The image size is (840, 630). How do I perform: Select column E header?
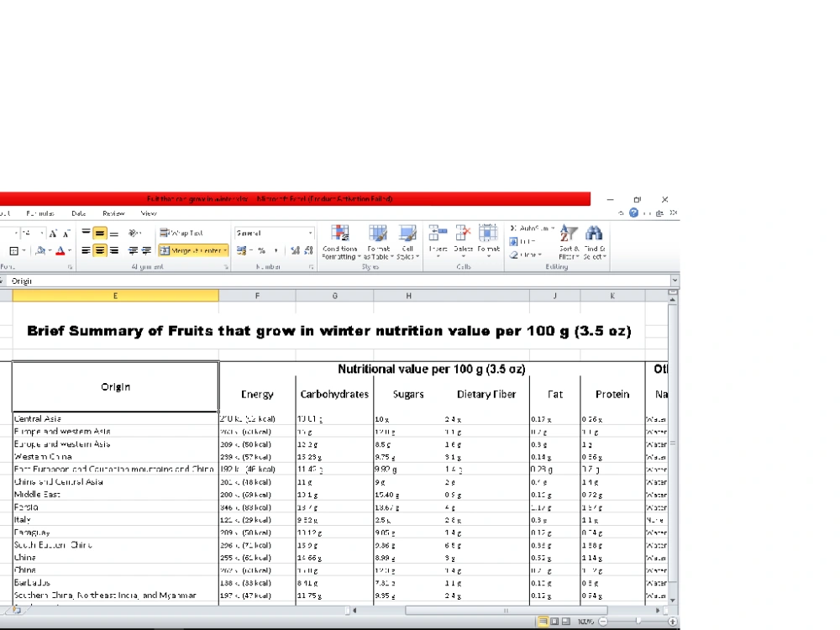tap(115, 296)
